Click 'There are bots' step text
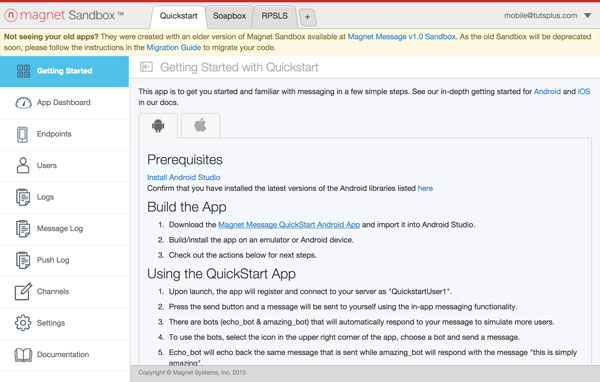 click(362, 322)
